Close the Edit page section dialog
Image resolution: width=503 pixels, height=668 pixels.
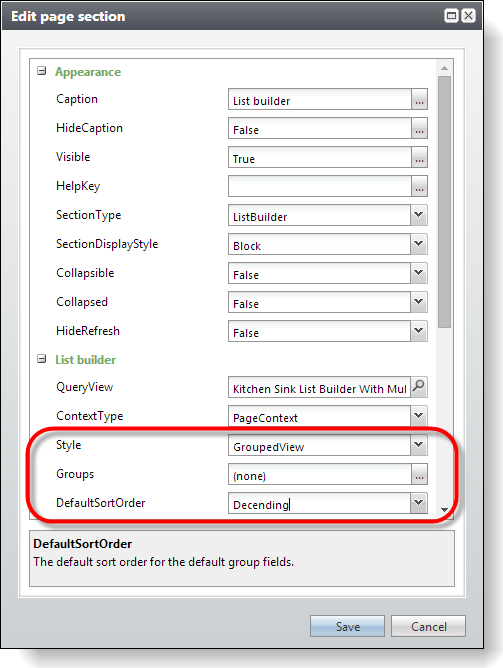(469, 16)
